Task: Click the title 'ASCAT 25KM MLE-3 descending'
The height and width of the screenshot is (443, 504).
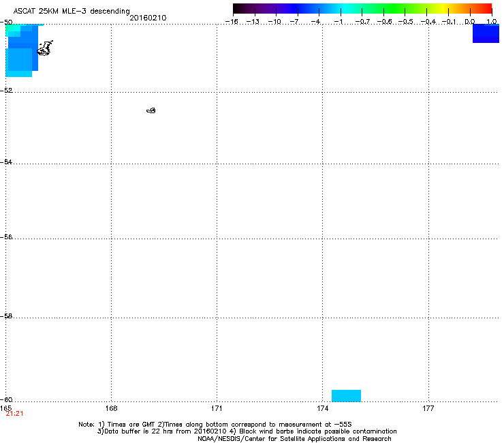Action: click(x=72, y=12)
